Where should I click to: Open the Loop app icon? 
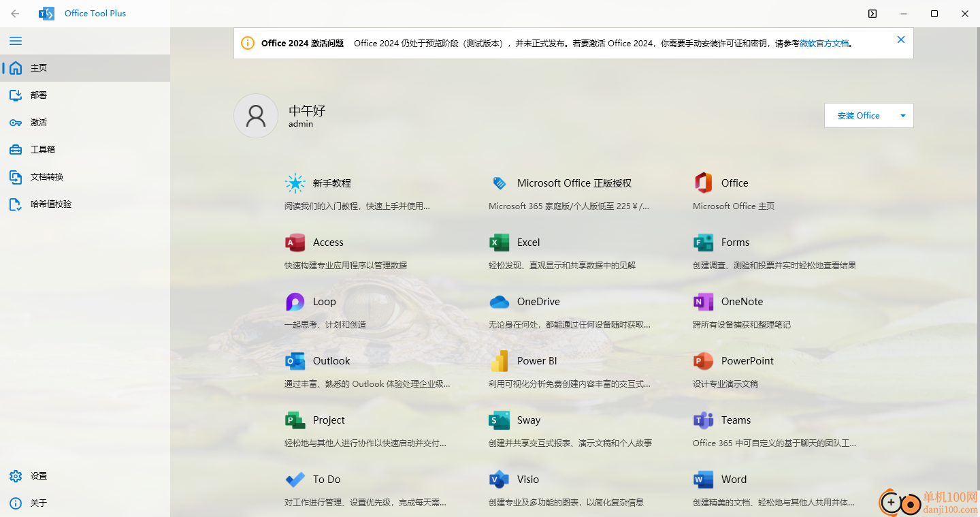[x=295, y=302]
